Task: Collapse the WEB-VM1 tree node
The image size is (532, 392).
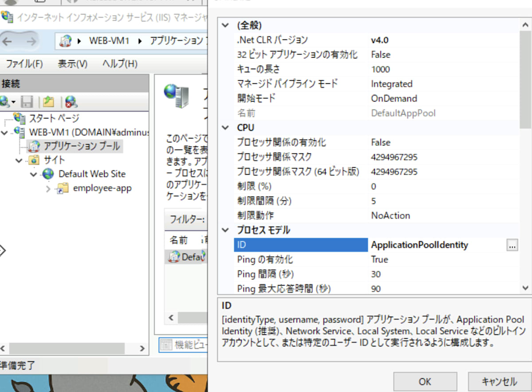Action: (4, 132)
